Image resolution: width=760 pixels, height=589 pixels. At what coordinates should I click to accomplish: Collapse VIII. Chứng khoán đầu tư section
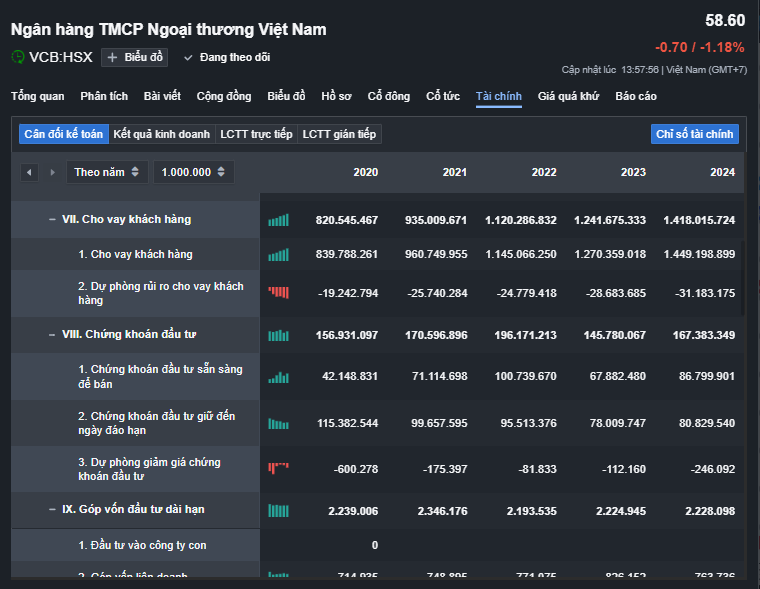52,334
